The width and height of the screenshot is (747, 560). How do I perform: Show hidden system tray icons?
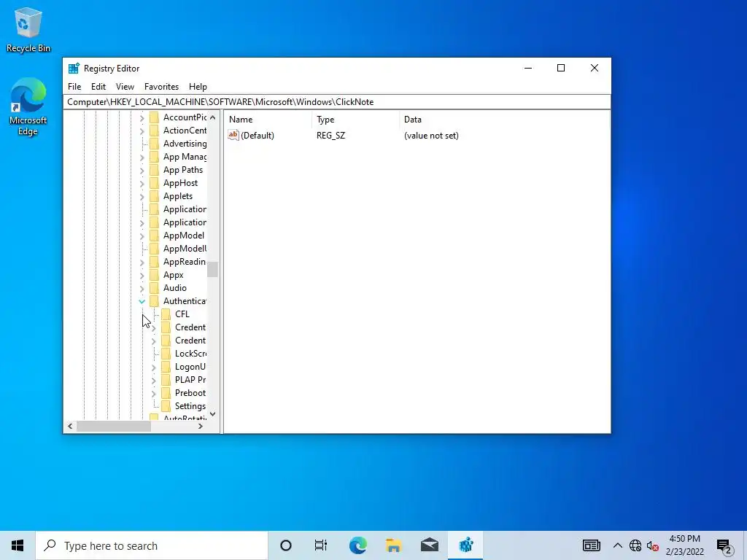[x=617, y=545]
